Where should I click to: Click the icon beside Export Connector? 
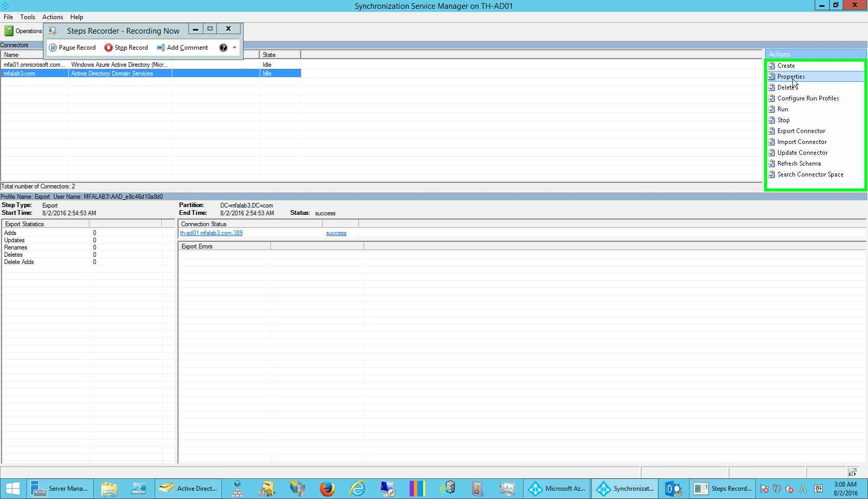point(772,131)
